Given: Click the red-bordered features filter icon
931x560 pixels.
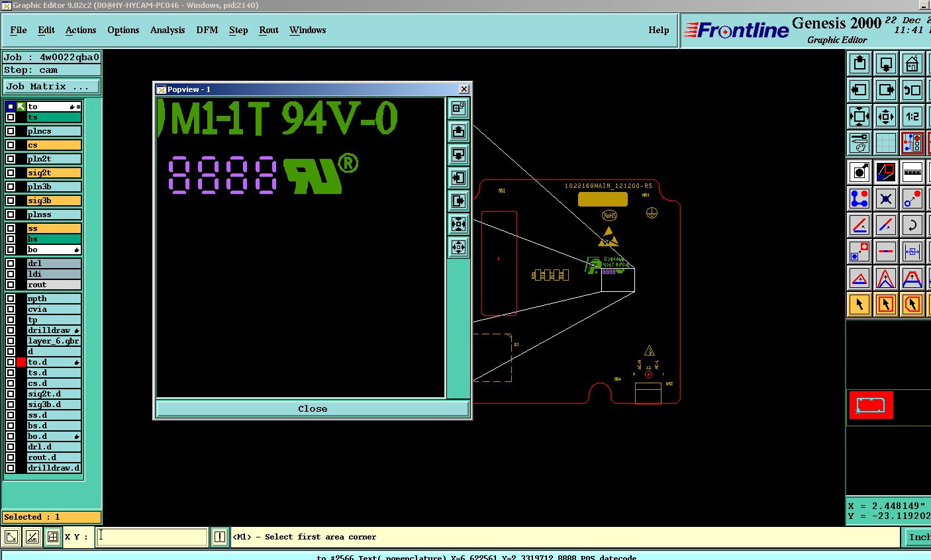Looking at the screenshot, I should pyautogui.click(x=912, y=143).
